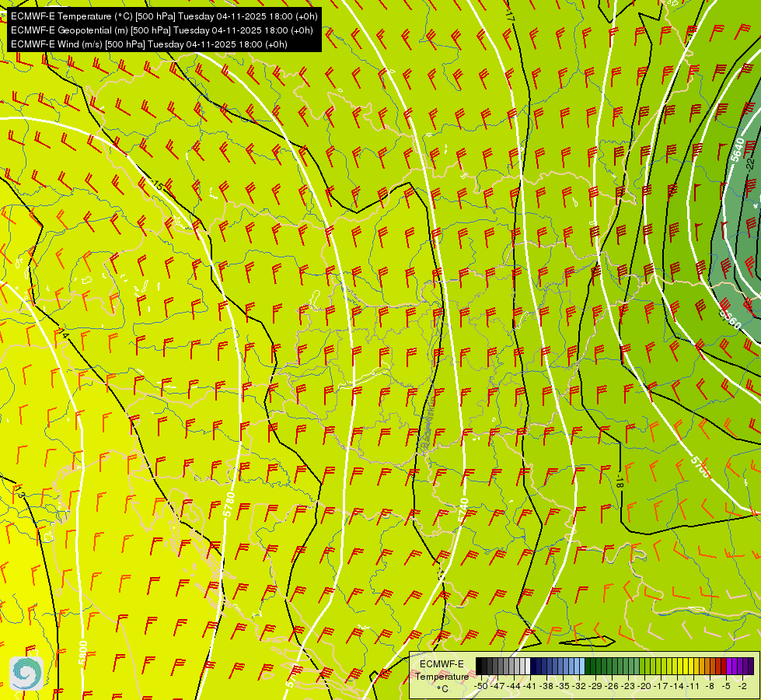Click the 5640 geopotential contour label
This screenshot has width=761, height=700.
(737, 150)
